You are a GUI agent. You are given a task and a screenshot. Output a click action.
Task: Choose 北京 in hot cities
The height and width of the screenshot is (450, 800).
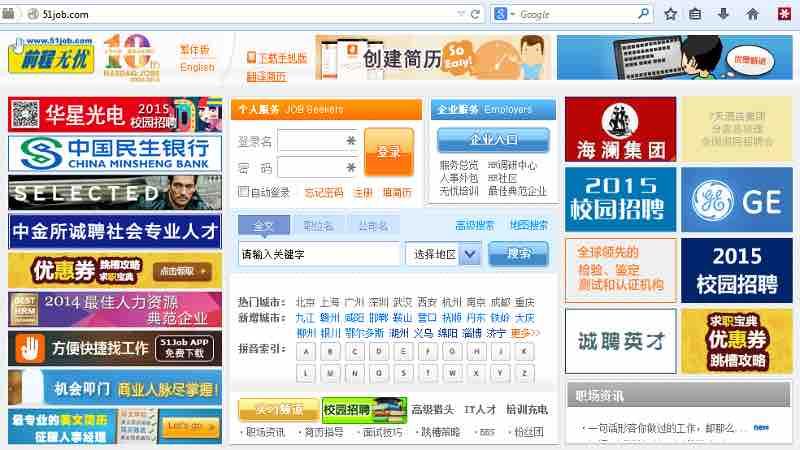click(x=306, y=302)
